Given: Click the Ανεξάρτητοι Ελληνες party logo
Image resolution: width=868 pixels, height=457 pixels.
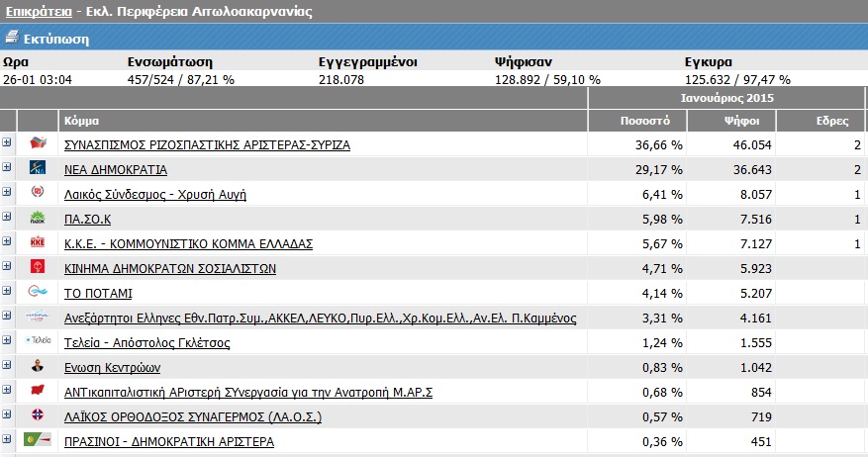Looking at the screenshot, I should [x=38, y=316].
